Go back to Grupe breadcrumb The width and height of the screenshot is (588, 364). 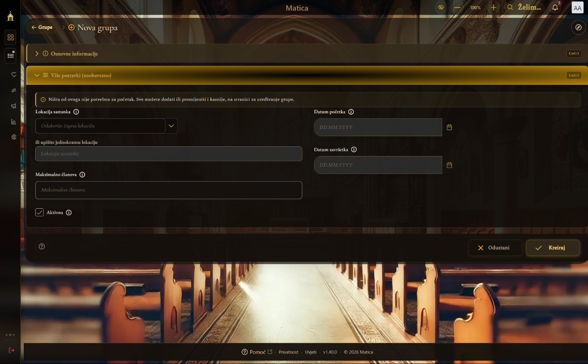[42, 27]
